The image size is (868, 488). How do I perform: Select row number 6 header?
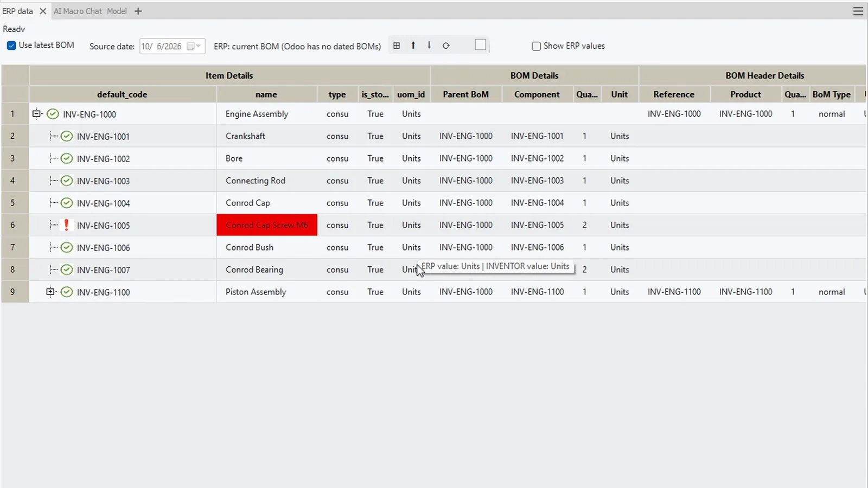click(x=15, y=225)
